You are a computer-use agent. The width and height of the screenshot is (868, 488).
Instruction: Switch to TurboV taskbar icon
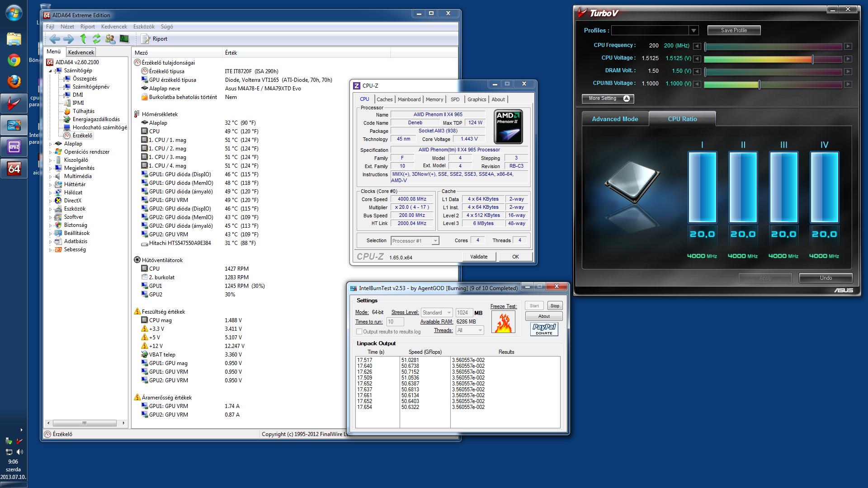[x=14, y=103]
